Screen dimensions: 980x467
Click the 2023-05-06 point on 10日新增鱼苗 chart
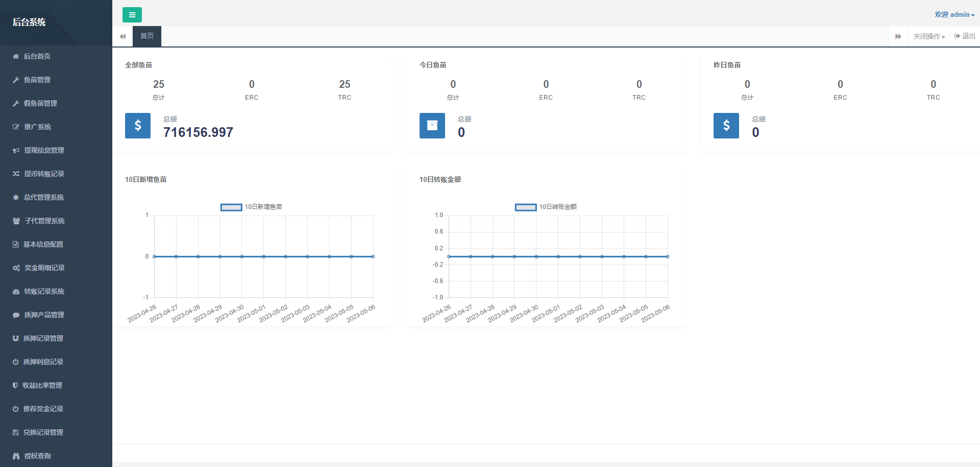click(373, 256)
